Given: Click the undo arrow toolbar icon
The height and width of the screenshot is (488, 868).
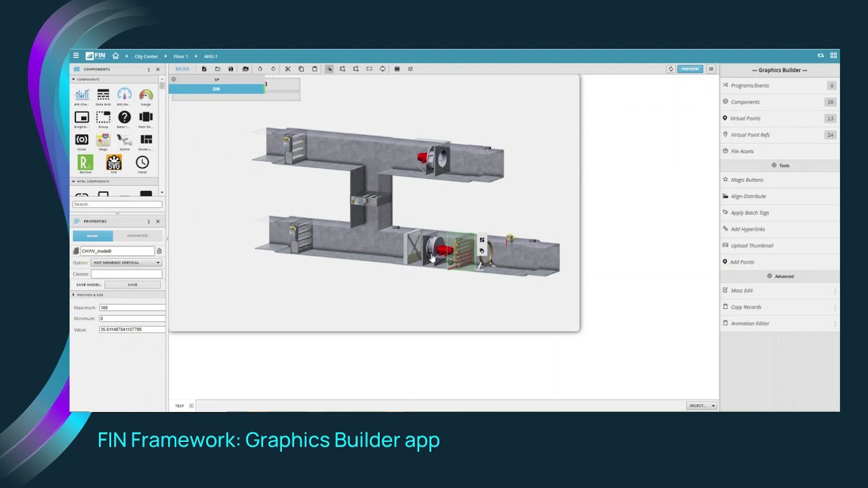Looking at the screenshot, I should click(260, 68).
